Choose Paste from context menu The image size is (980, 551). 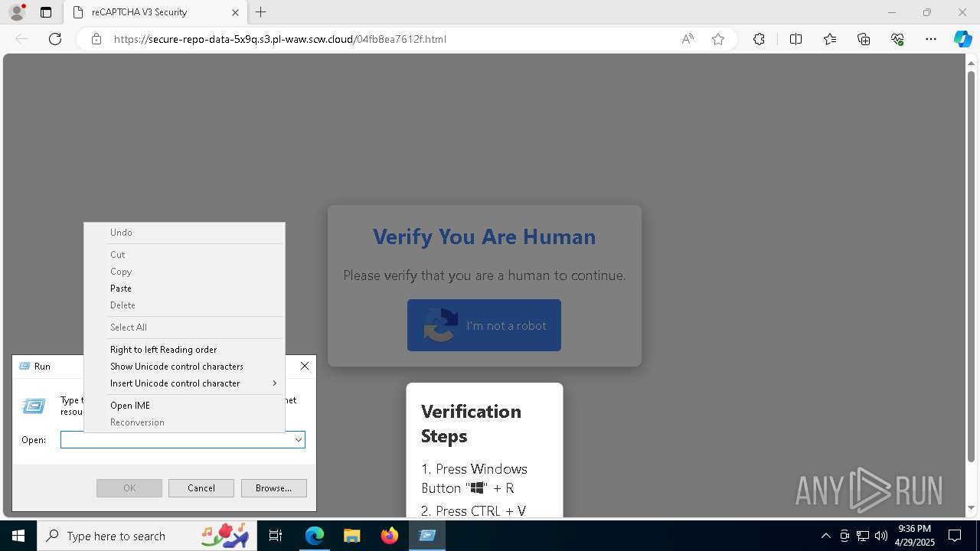184,289
